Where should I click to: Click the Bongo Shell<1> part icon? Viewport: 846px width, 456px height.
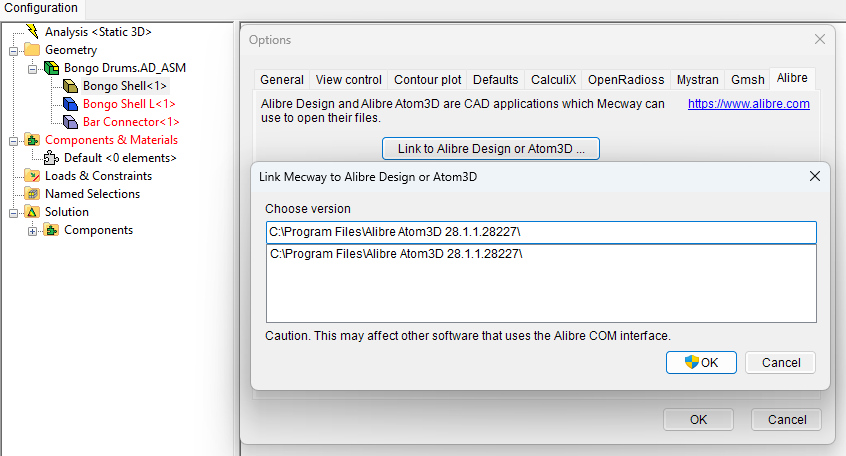70,86
